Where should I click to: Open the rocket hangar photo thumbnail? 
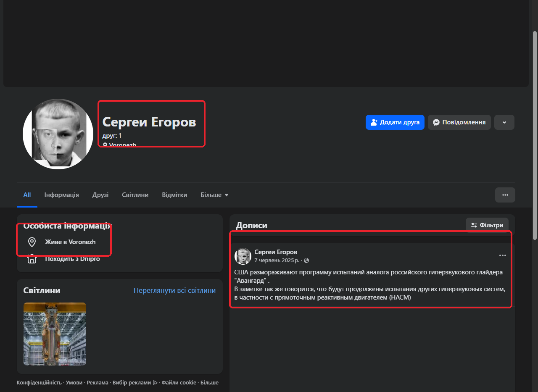[55, 334]
